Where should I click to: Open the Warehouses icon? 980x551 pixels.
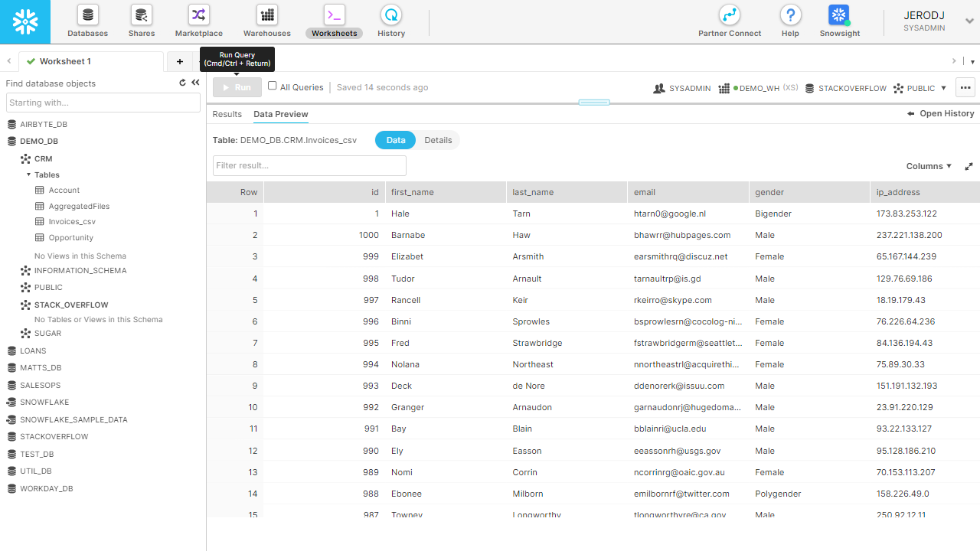coord(267,15)
